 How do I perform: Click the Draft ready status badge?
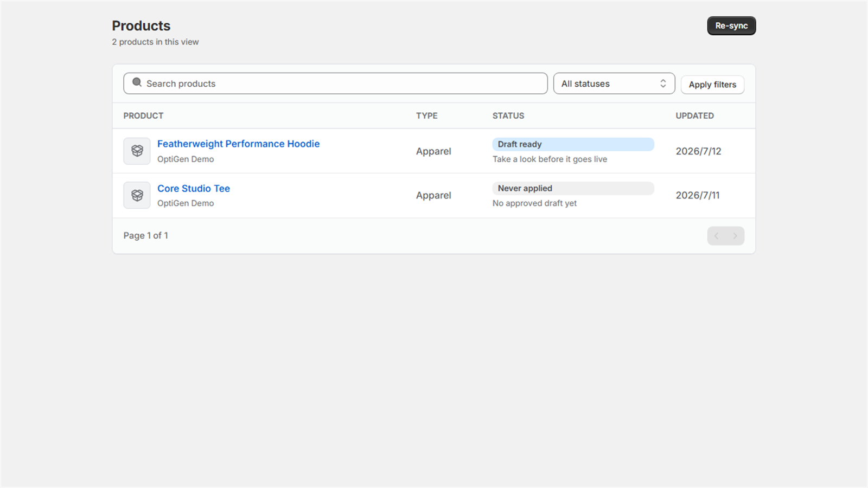(573, 144)
